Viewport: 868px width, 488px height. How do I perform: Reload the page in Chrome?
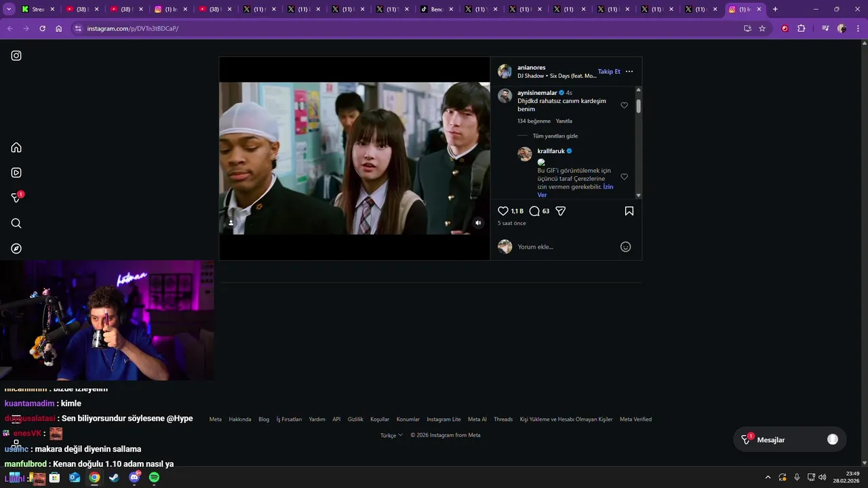click(42, 28)
